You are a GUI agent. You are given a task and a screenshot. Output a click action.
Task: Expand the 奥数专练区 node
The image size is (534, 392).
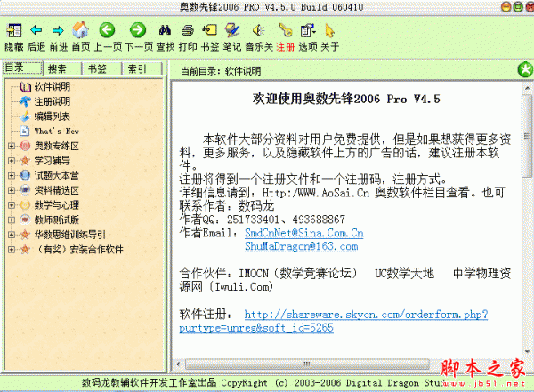pyautogui.click(x=12, y=146)
